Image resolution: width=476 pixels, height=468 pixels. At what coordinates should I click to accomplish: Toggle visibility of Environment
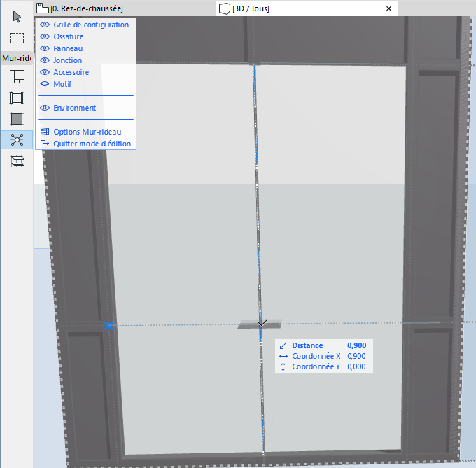[x=45, y=108]
